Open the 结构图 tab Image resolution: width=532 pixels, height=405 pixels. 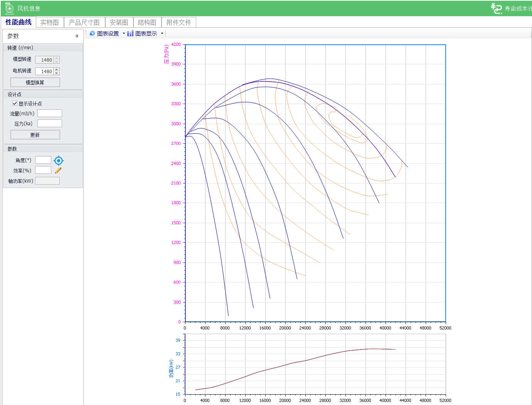[x=147, y=23]
